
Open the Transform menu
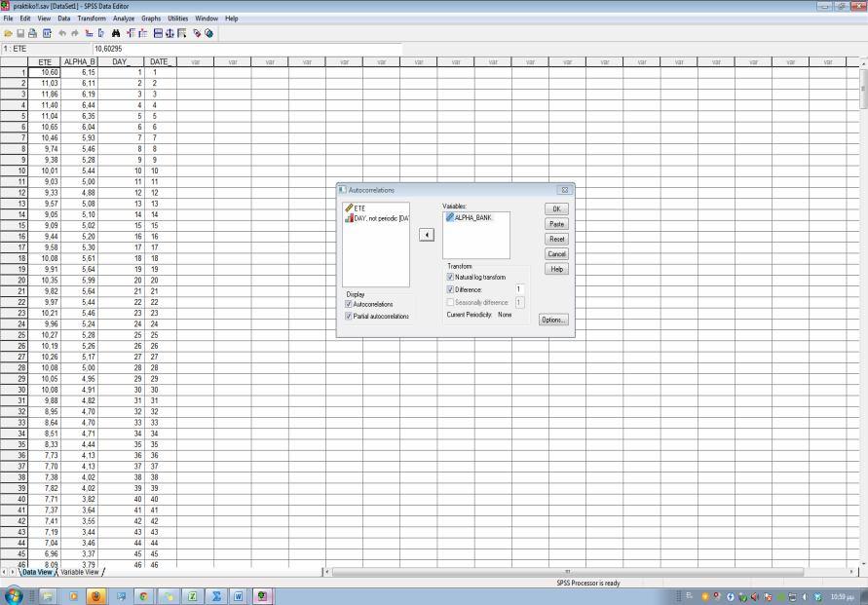click(92, 19)
